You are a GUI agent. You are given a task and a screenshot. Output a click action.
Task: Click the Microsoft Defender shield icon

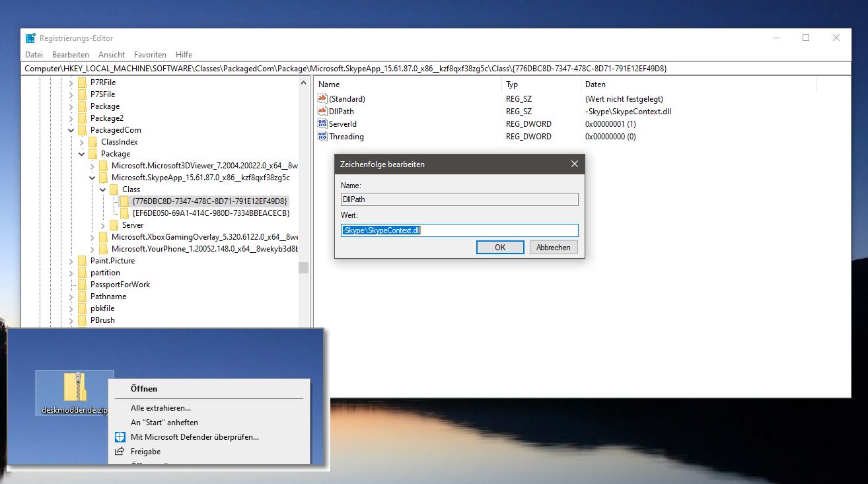point(120,436)
